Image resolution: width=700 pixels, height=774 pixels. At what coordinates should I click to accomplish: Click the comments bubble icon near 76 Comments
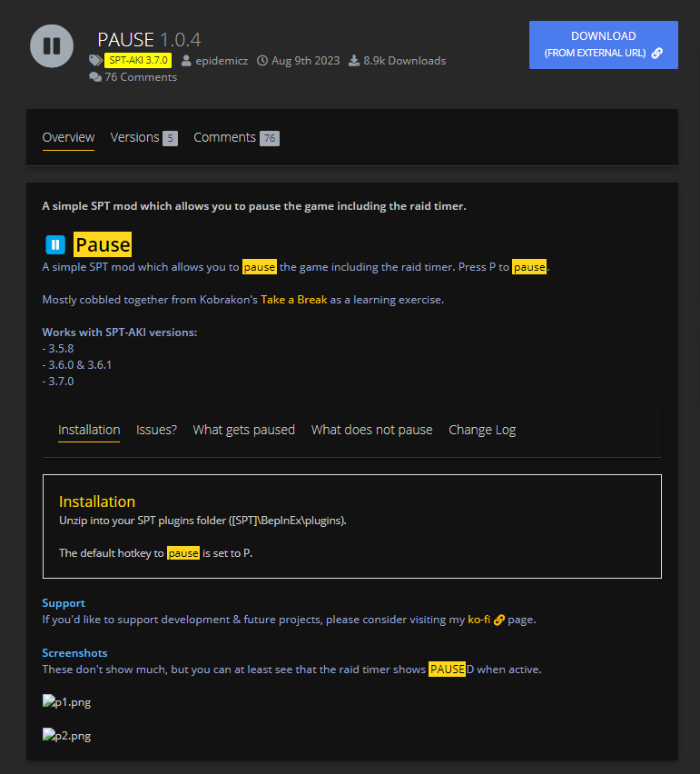[95, 77]
